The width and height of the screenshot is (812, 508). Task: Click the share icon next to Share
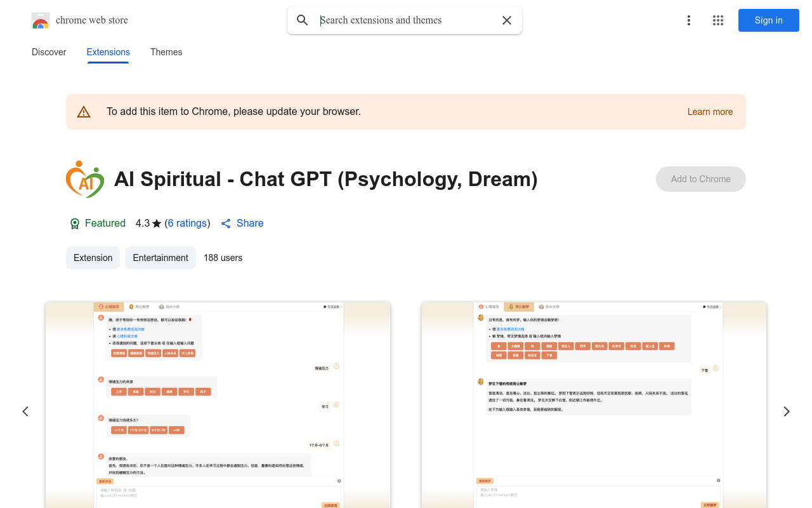(x=226, y=224)
